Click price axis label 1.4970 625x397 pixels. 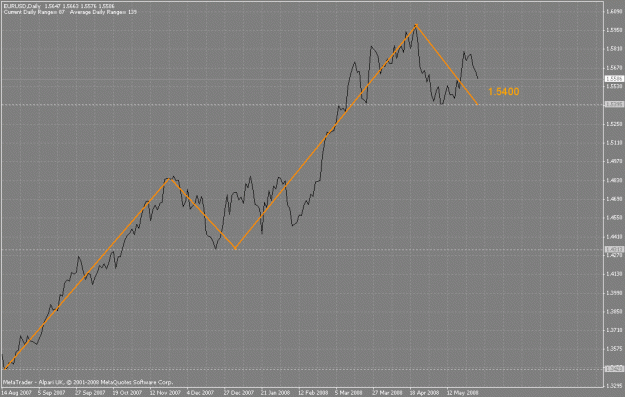614,161
